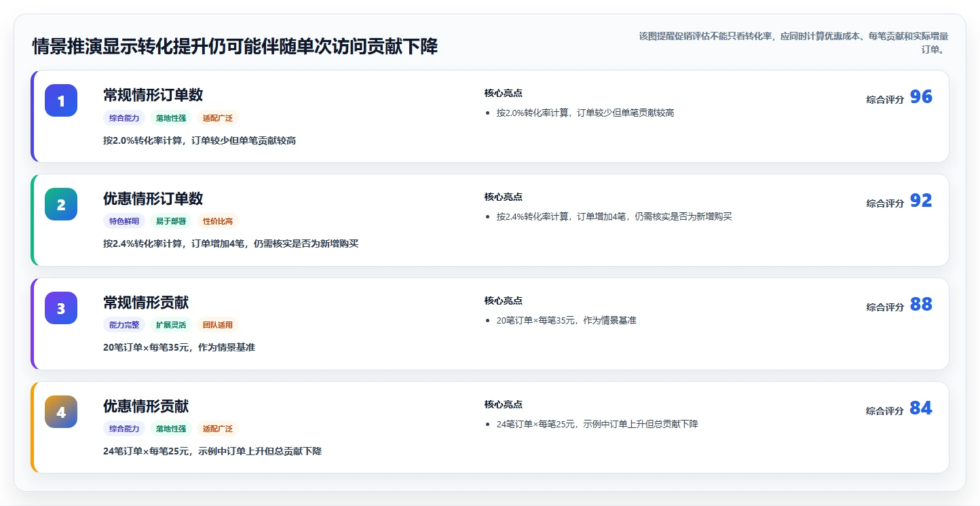Select the 常规情形贡献 card title
The image size is (980, 506).
pos(146,303)
